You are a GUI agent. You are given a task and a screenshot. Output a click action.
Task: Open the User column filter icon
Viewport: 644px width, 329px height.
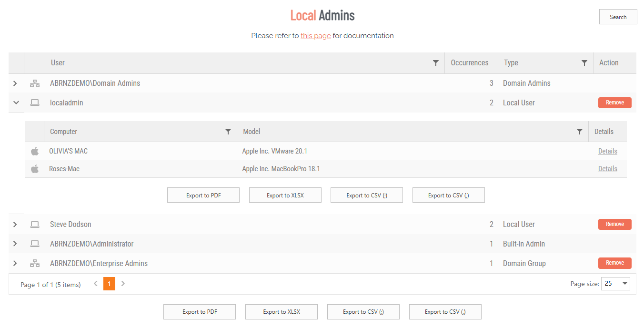pos(435,63)
